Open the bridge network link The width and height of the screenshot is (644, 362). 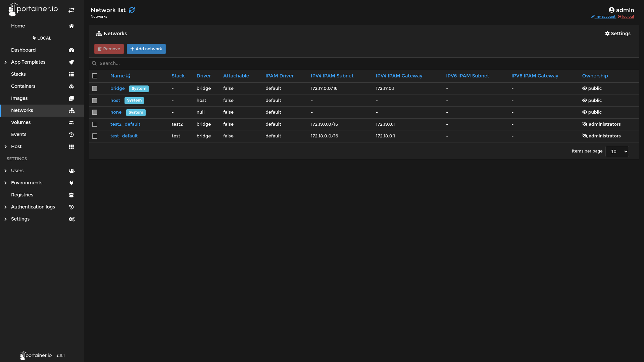tap(117, 88)
